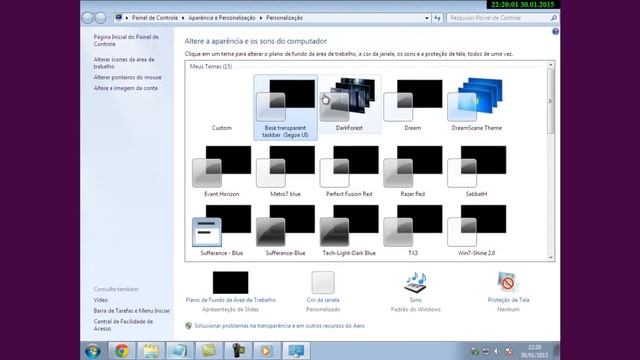The width and height of the screenshot is (640, 360).
Task: Click the help question mark icon
Action: 555,31
